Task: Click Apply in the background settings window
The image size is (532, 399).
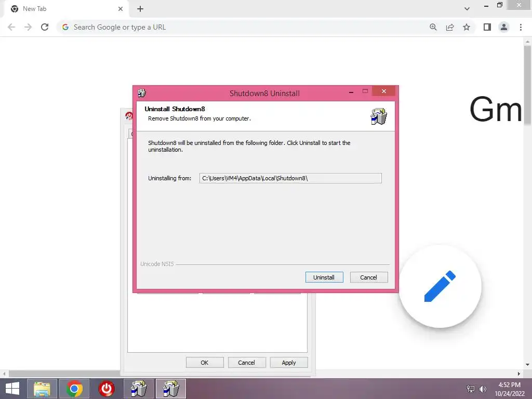Action: point(289,362)
